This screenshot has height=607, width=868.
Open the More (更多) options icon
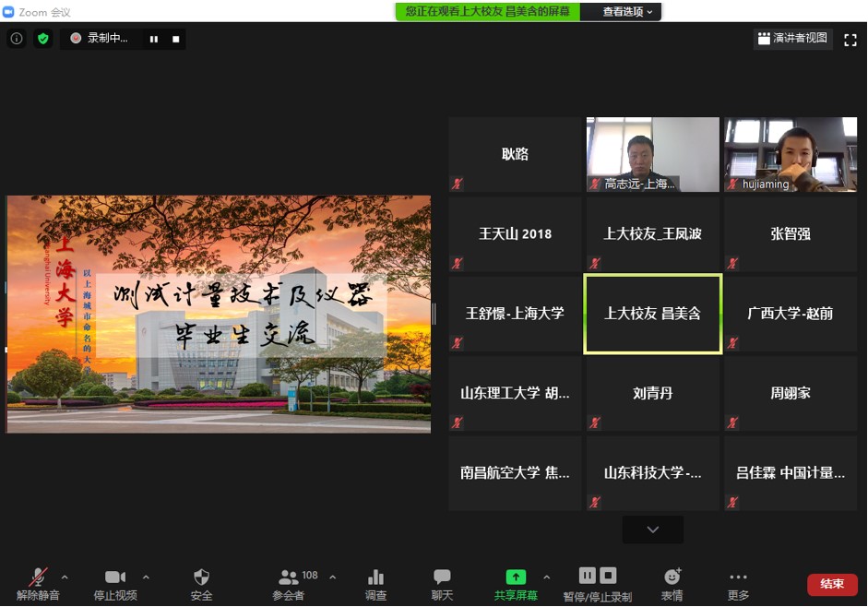738,577
